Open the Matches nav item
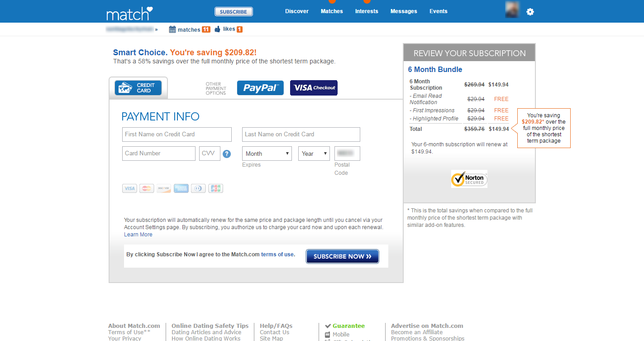 point(332,11)
